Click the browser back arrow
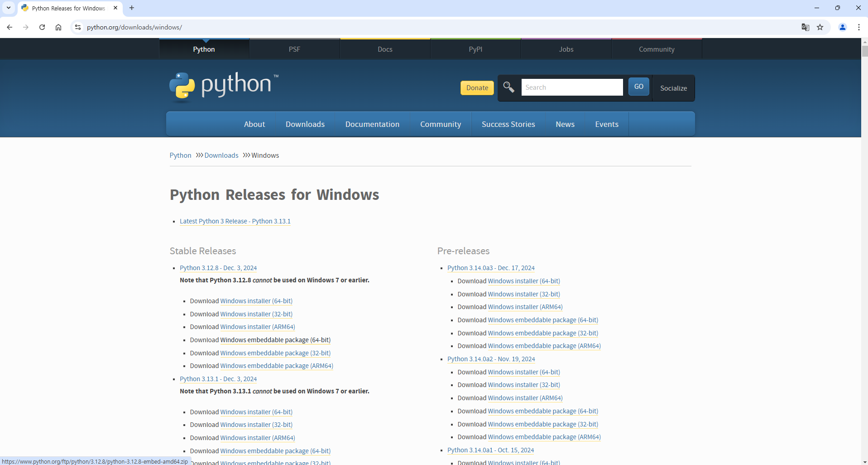The height and width of the screenshot is (465, 868). [10, 27]
